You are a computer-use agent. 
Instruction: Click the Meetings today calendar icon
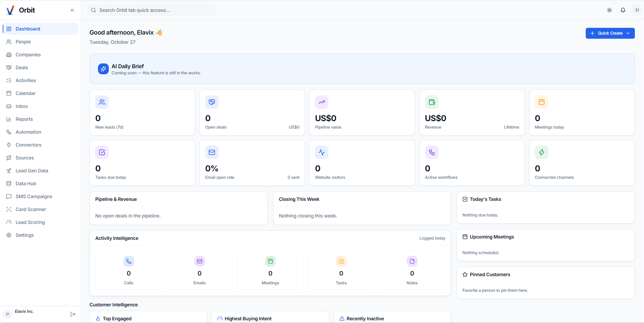(x=542, y=102)
